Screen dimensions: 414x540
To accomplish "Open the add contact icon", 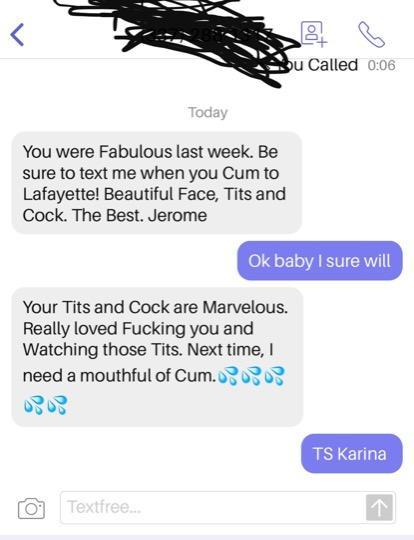I will pyautogui.click(x=313, y=34).
